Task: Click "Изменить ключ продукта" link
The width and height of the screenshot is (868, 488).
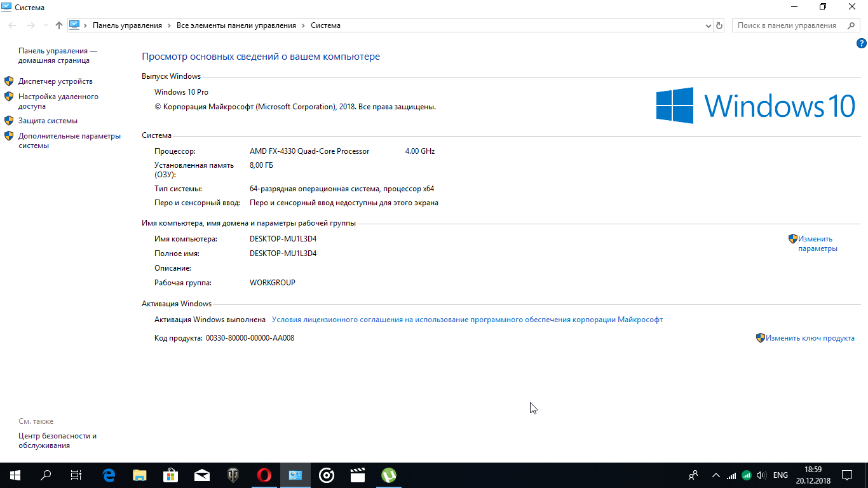Action: point(810,338)
